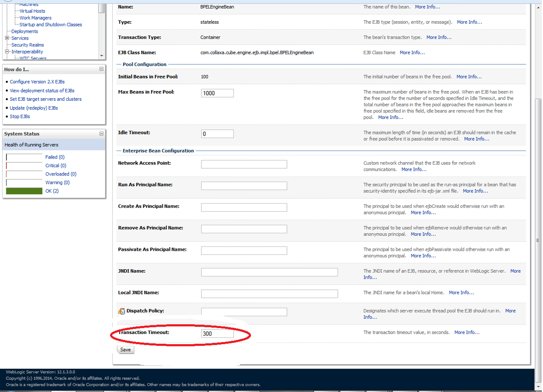Click the Transaction Timeout field

point(218,334)
